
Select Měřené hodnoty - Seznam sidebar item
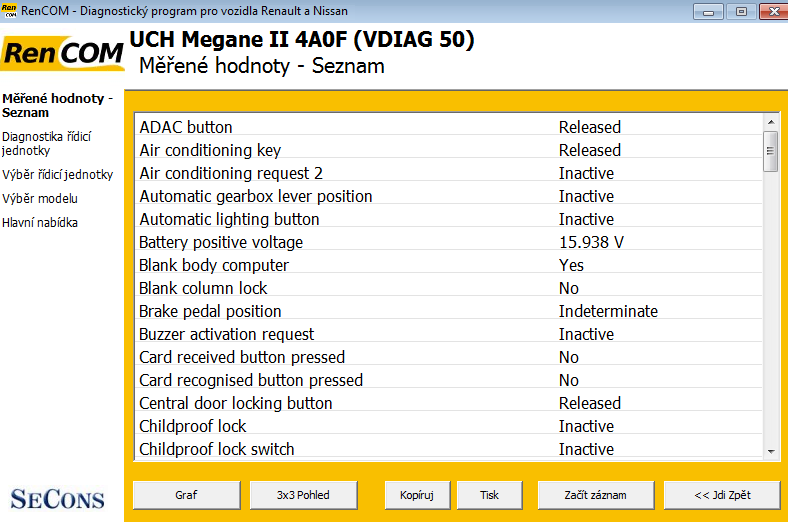(57, 106)
